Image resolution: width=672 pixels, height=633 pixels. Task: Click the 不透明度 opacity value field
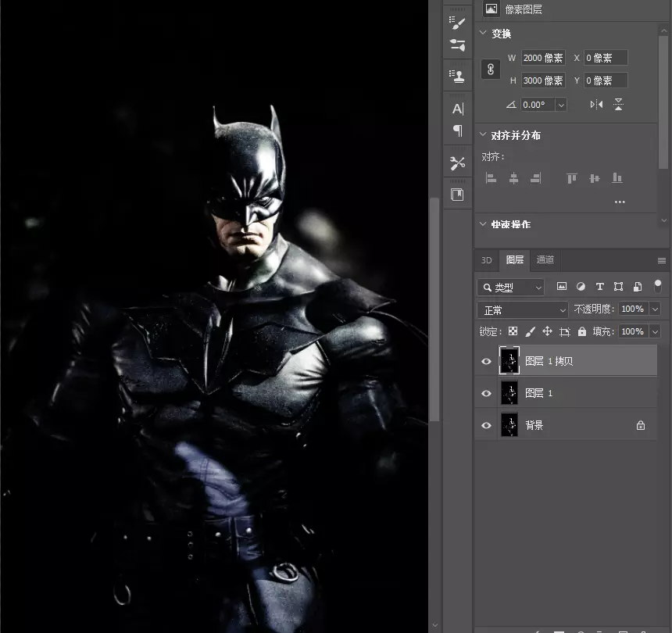pyautogui.click(x=634, y=309)
